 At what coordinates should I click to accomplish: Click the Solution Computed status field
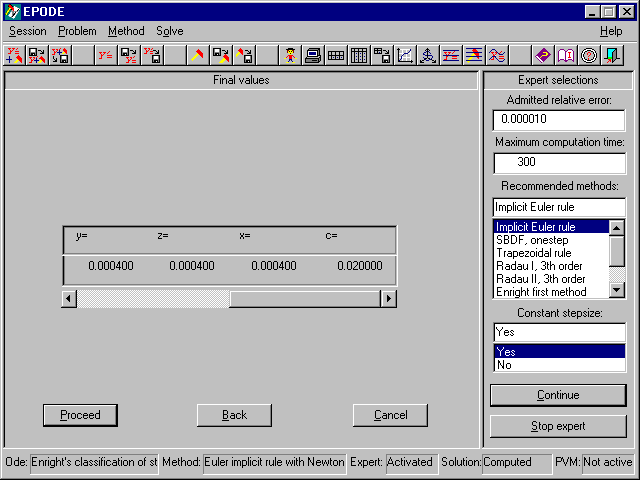click(517, 462)
